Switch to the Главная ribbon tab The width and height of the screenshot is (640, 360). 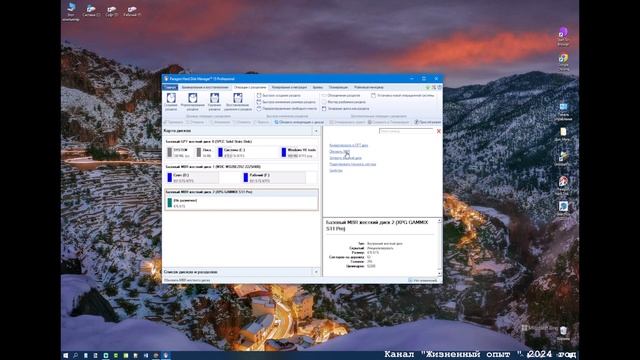[x=170, y=87]
